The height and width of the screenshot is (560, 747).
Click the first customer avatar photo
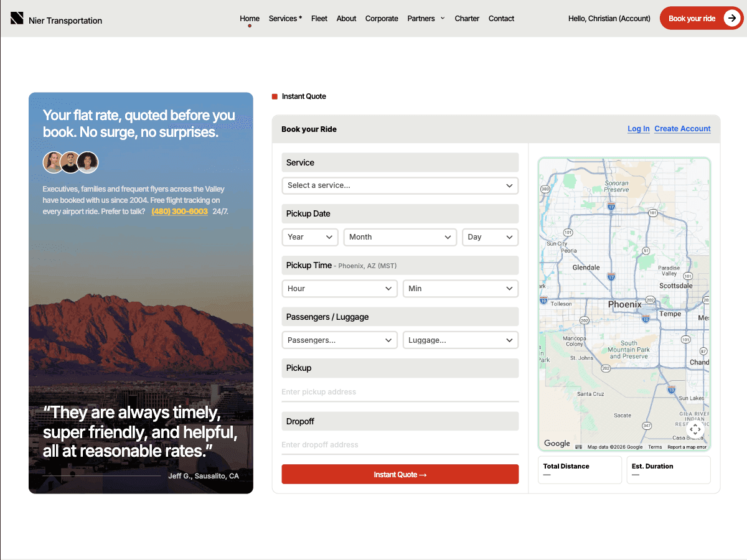point(54,162)
